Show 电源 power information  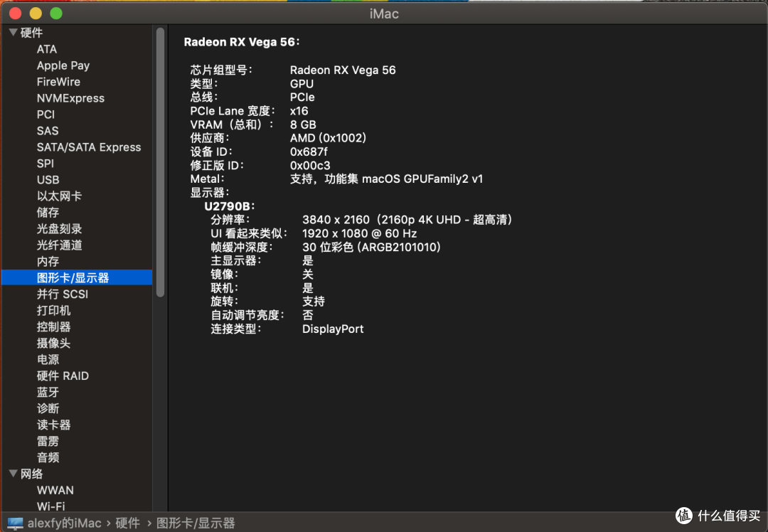pos(48,359)
